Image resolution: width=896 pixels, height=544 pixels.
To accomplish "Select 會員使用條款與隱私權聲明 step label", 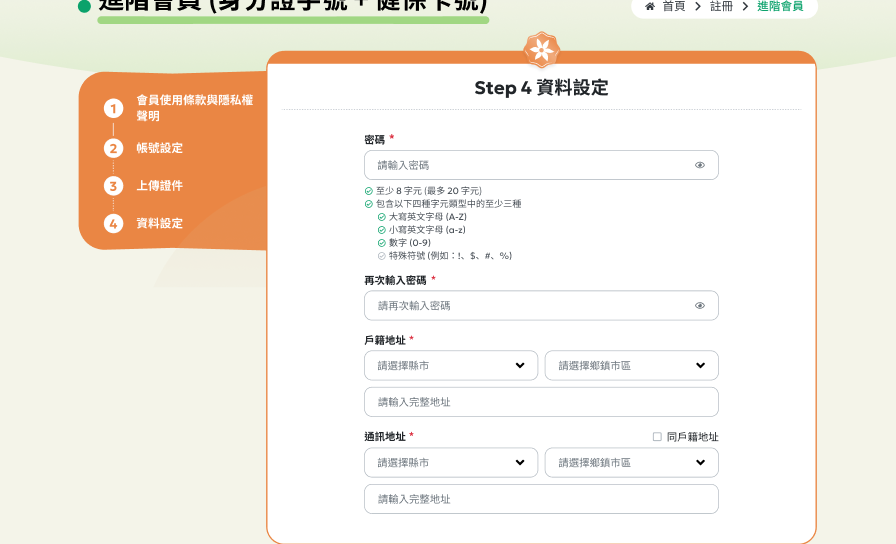I will tap(194, 108).
